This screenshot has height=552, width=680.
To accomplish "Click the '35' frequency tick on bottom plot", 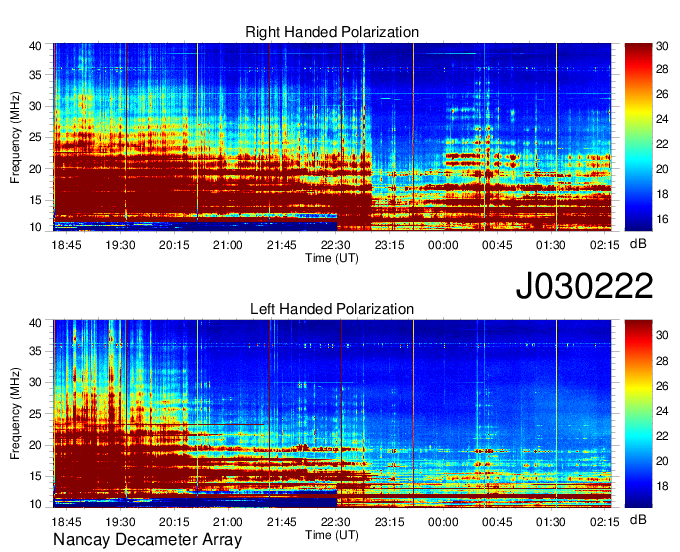I will tap(35, 351).
